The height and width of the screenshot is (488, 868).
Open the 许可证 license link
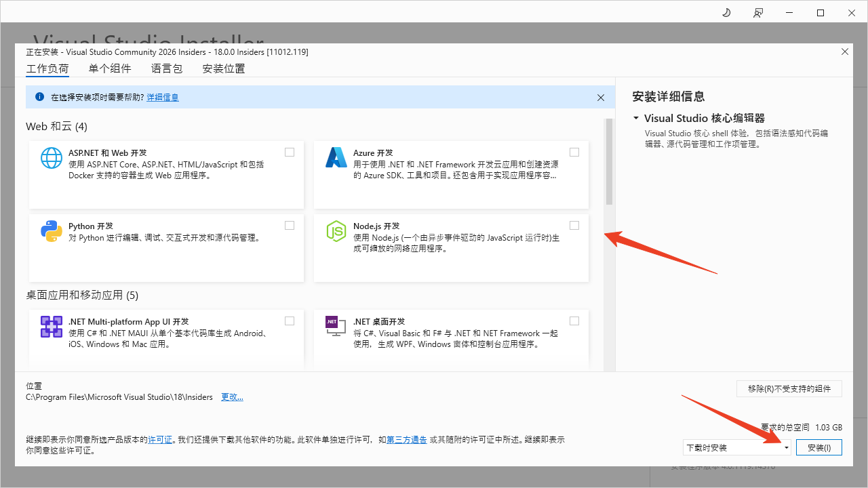[160, 440]
